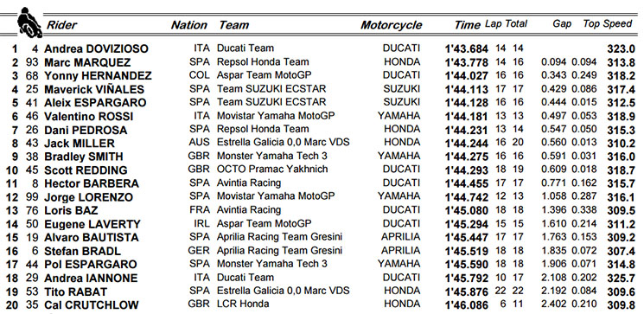The height and width of the screenshot is (314, 644).
Task: Select Dovizioso's best time 1'43.684
Action: pos(466,49)
